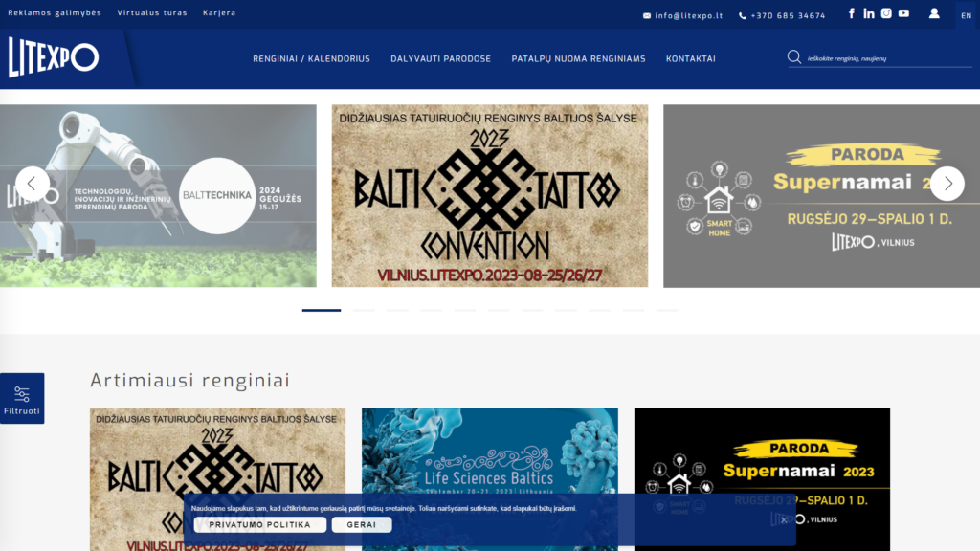Open Virtualus turas link
Image resolution: width=980 pixels, height=551 pixels.
tap(152, 12)
